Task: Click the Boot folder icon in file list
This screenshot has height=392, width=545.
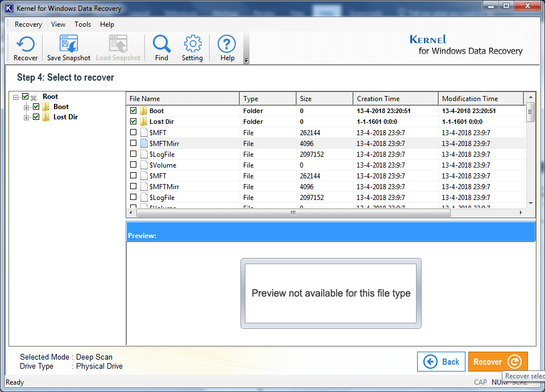Action: (144, 111)
